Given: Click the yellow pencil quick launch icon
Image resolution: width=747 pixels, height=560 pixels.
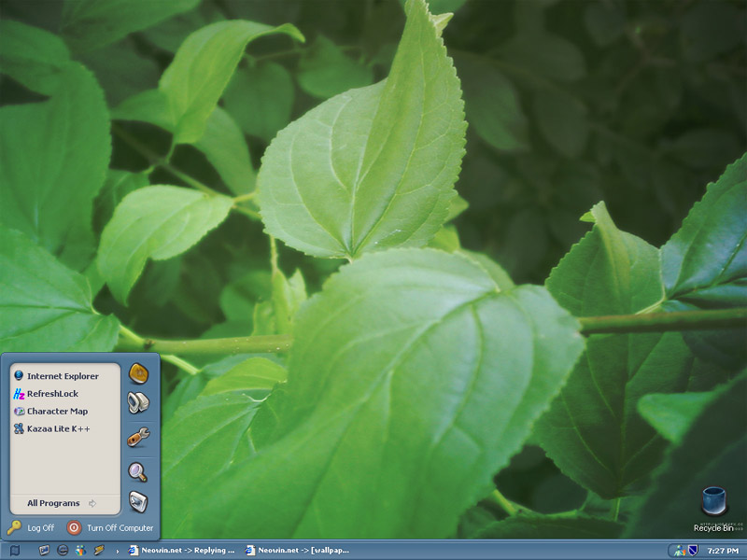Looking at the screenshot, I should [99, 551].
